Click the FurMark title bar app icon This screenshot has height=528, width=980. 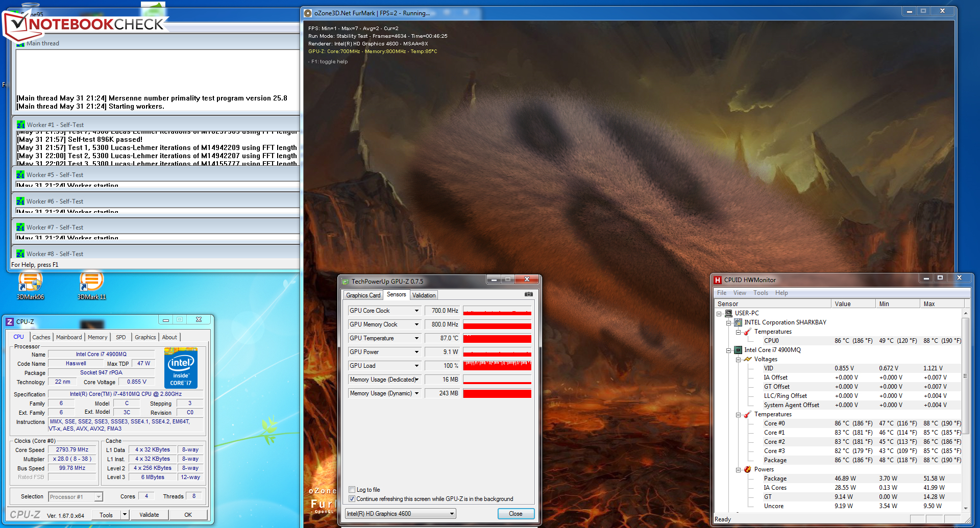308,13
